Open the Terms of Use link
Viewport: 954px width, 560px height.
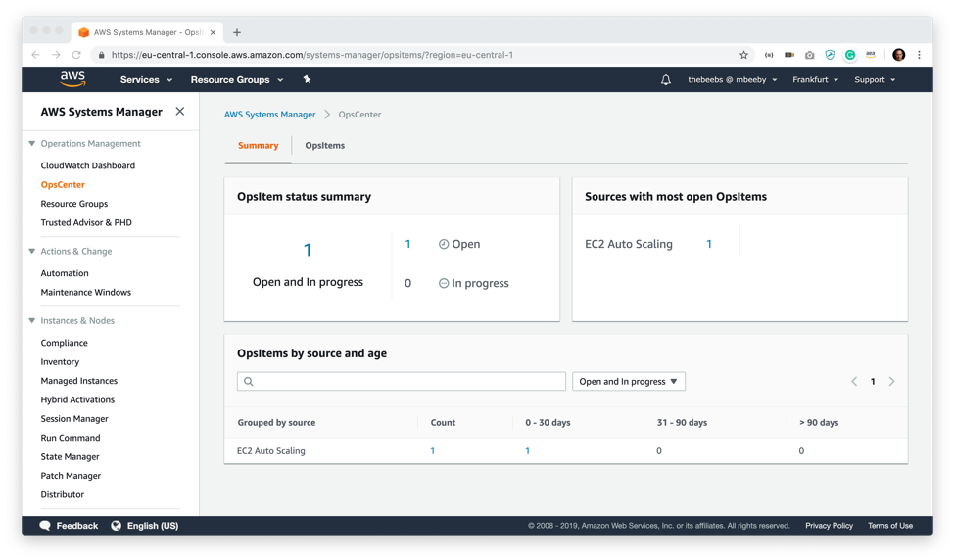(x=890, y=526)
